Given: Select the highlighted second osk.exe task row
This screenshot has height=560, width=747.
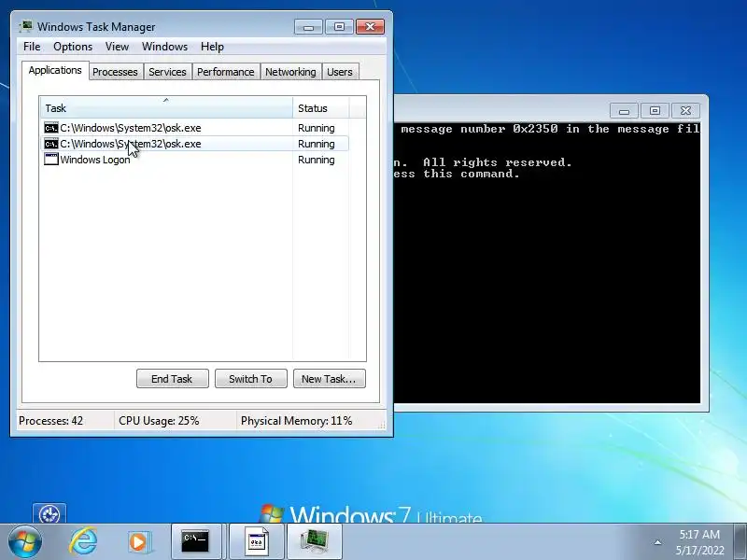Looking at the screenshot, I should click(194, 144).
